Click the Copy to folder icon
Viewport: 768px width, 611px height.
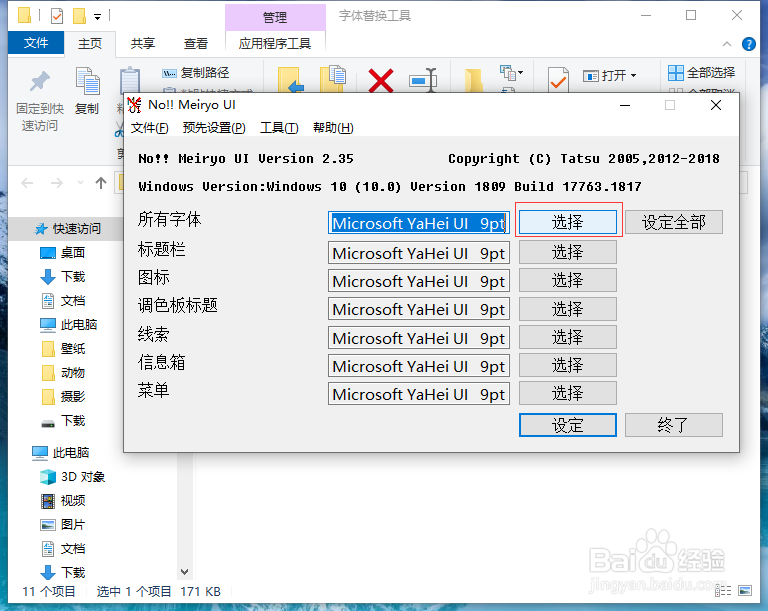[333, 79]
